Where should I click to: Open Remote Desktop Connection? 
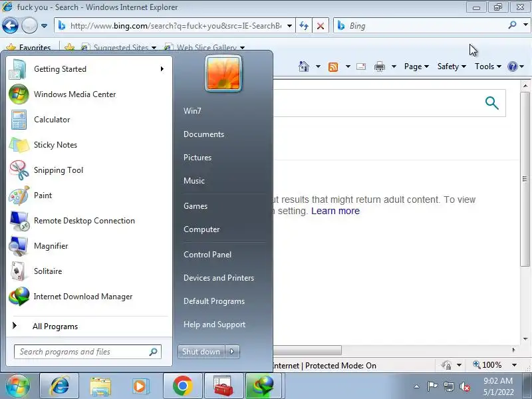pos(89,221)
